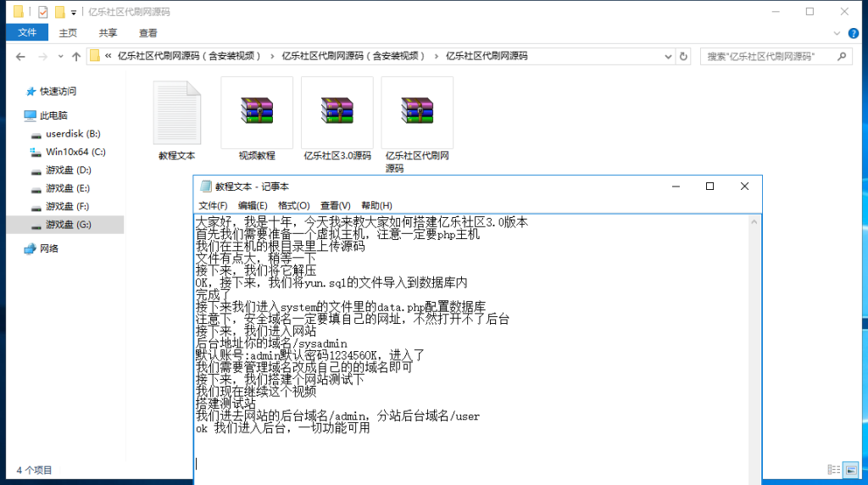Open 游戏盘 (E:) drive

68,188
